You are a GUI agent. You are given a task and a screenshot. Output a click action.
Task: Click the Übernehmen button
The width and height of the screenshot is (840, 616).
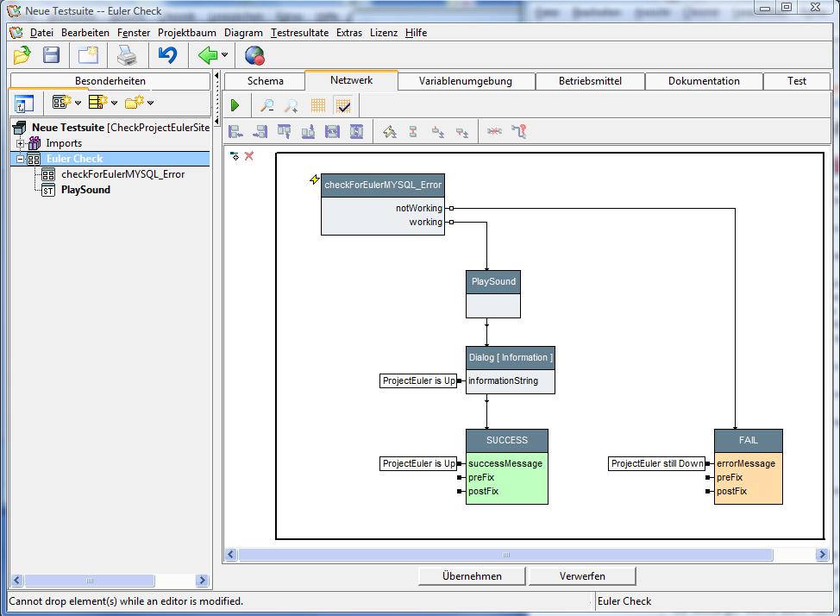point(472,575)
